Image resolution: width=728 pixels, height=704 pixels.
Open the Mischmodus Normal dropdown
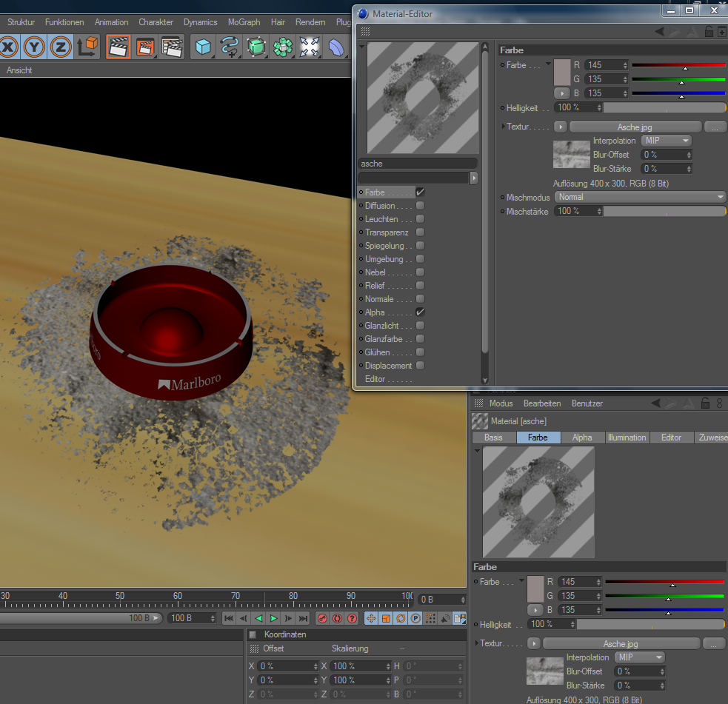[641, 197]
